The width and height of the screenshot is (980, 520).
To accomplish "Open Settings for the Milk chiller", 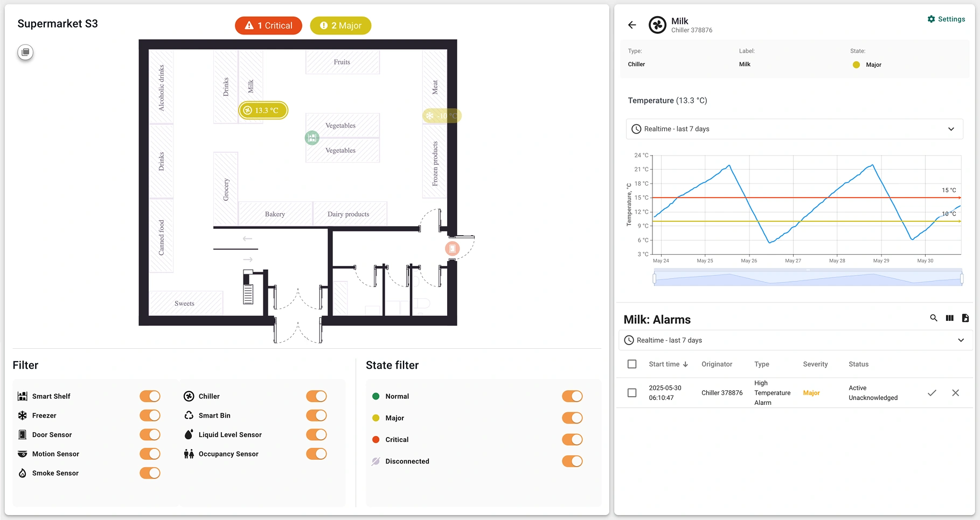I will point(947,19).
